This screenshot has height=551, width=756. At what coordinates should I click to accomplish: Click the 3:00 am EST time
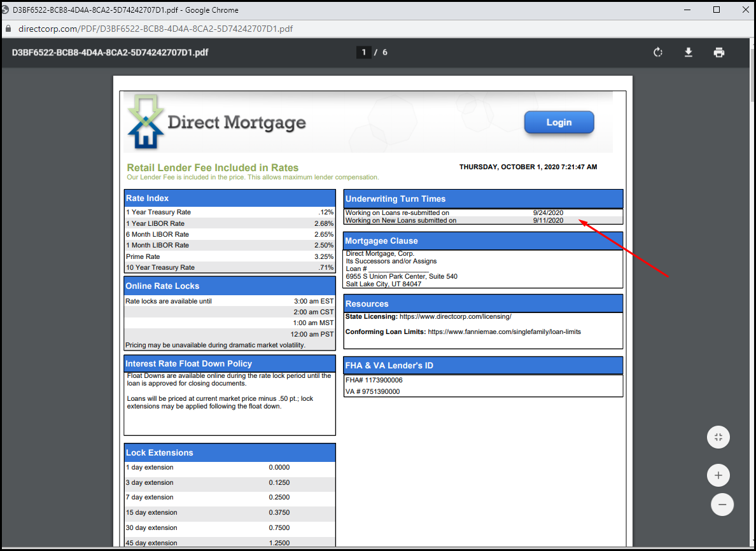click(313, 302)
